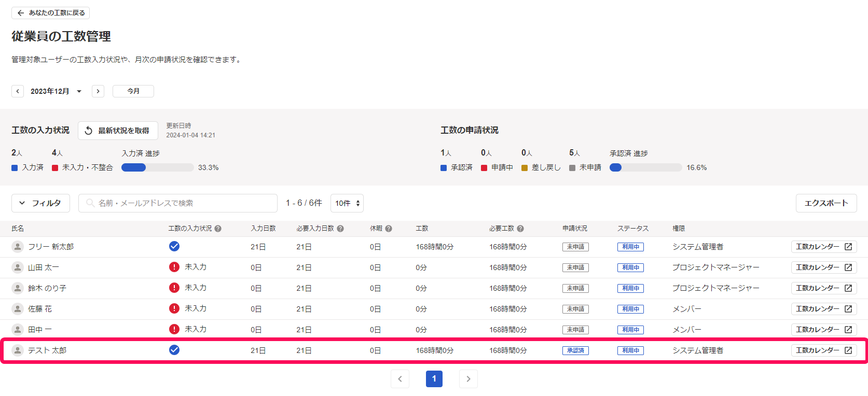Click blue check icon for フリー 新太郎
868x396 pixels.
pyautogui.click(x=174, y=246)
